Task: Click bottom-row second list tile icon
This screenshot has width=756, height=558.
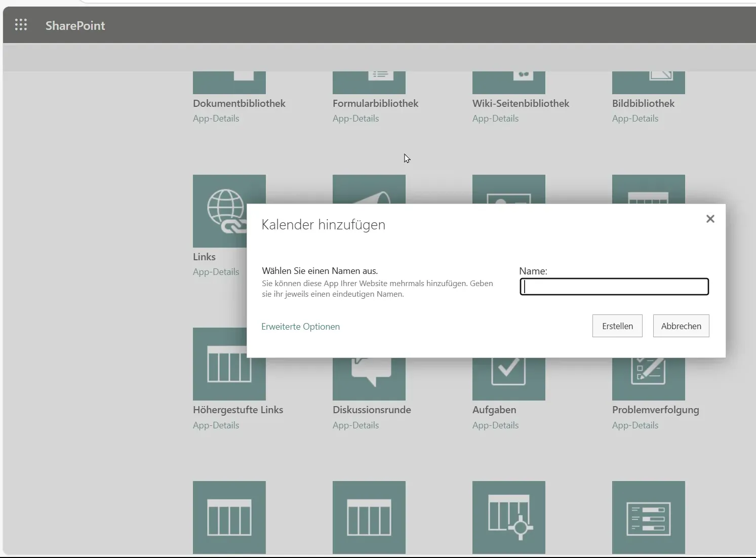Action: 369,517
